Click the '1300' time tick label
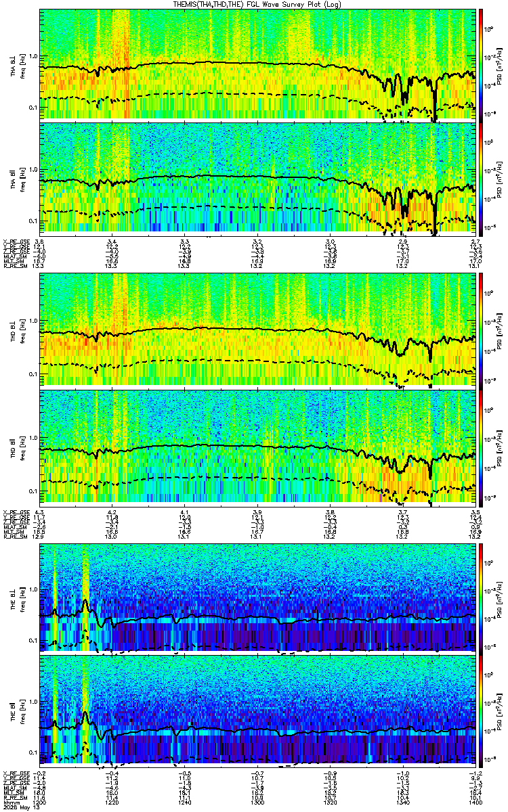The height and width of the screenshot is (812, 508). 257,801
